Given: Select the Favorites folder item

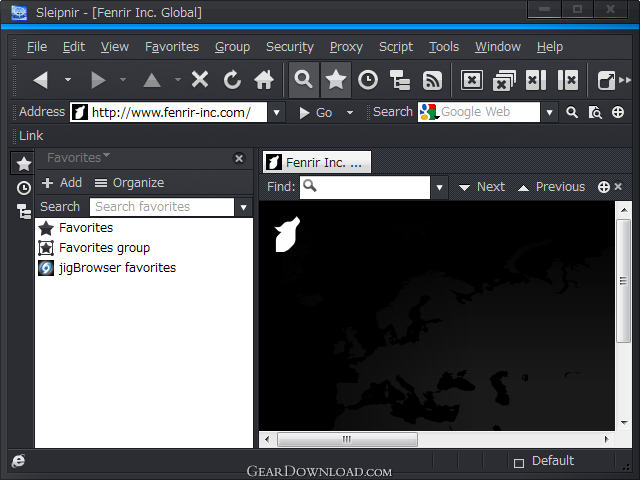Looking at the screenshot, I should (76, 227).
